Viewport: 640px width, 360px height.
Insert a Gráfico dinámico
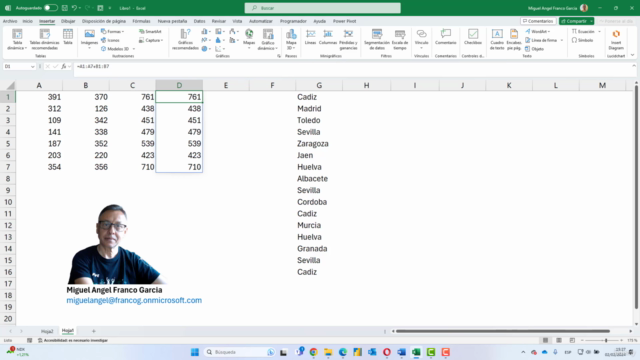(x=268, y=39)
